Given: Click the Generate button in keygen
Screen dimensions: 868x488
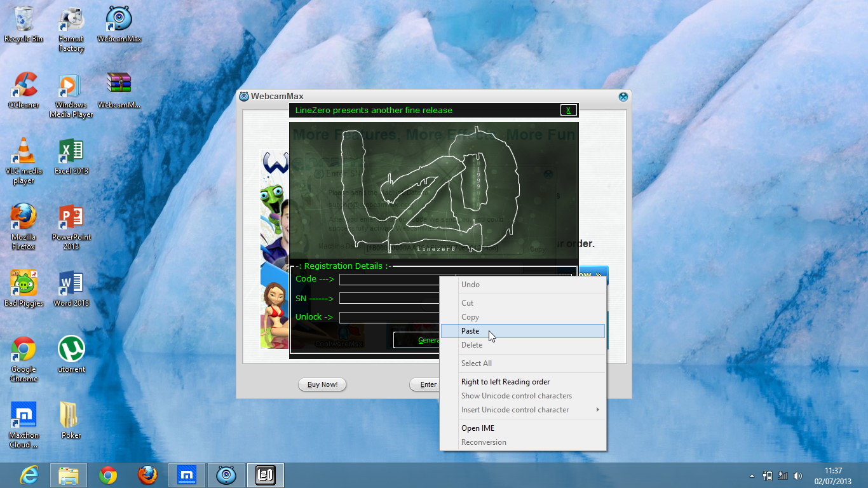Looking at the screenshot, I should [416, 340].
